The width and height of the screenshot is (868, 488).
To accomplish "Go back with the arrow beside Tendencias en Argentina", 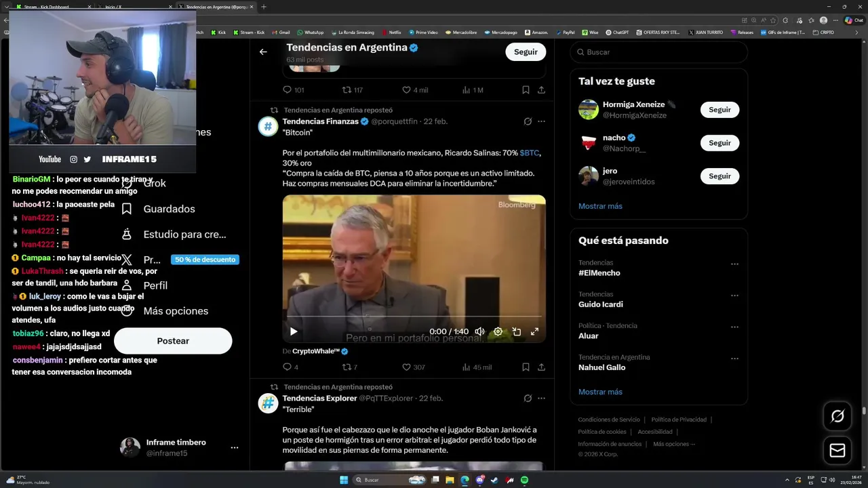I will click(263, 52).
